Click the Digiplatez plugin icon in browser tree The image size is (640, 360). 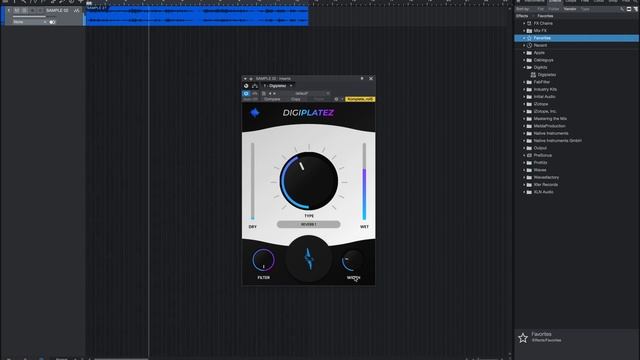pyautogui.click(x=533, y=75)
